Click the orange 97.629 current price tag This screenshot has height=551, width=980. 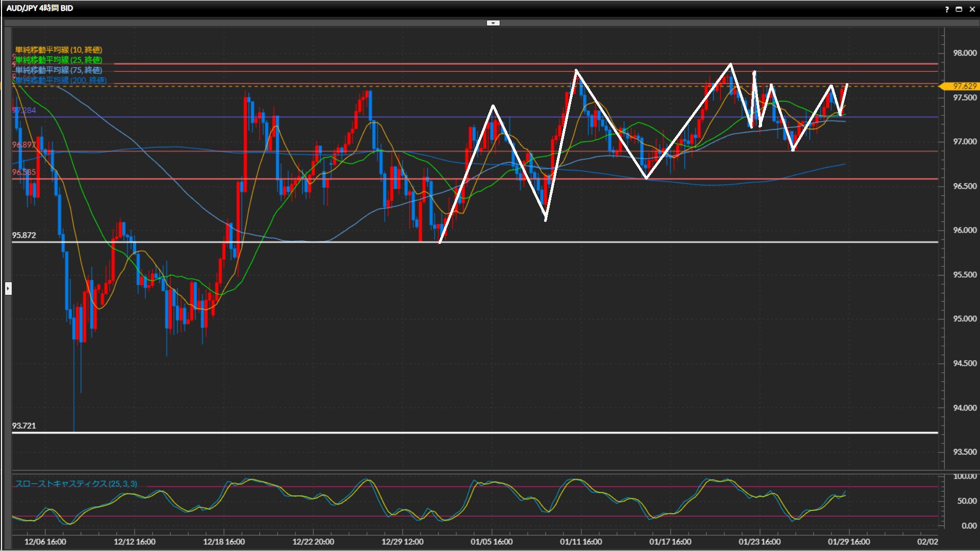click(964, 86)
